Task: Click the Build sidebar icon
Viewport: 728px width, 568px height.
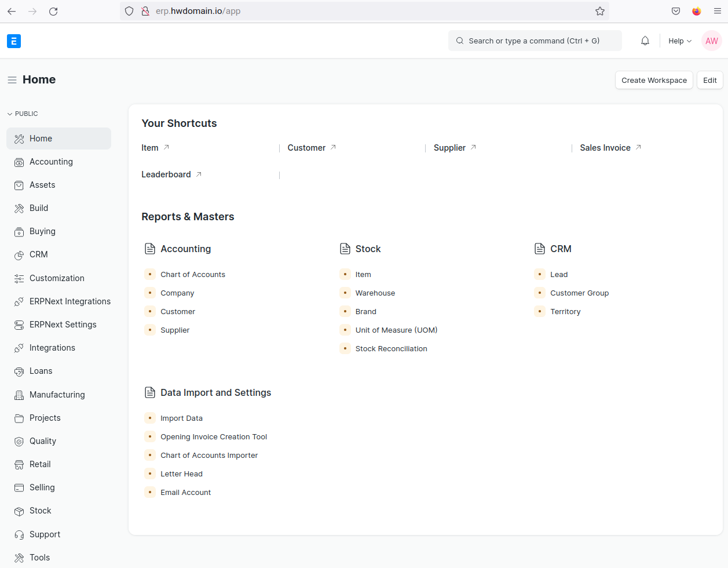Action: coord(19,209)
